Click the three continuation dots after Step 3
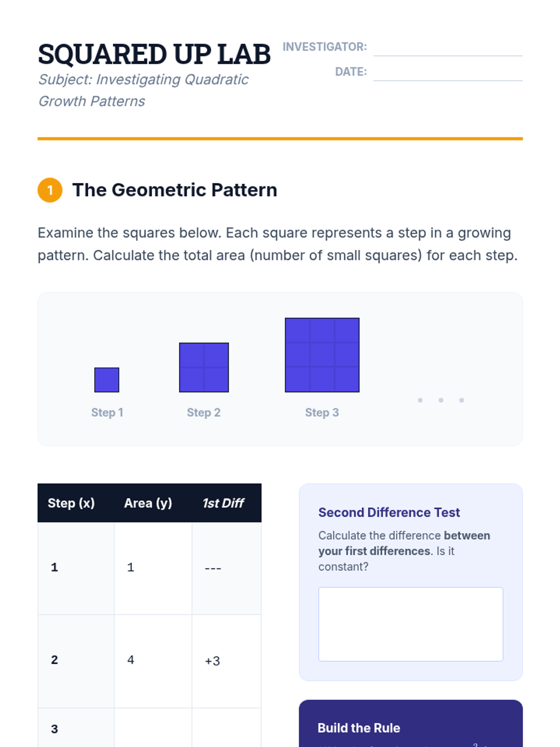The width and height of the screenshot is (560, 747). pos(441,400)
